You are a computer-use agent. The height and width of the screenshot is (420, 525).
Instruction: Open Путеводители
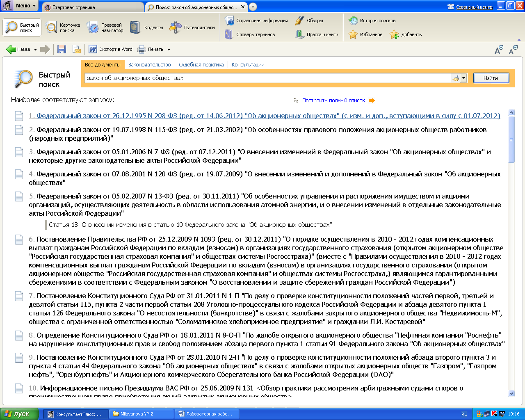click(192, 27)
